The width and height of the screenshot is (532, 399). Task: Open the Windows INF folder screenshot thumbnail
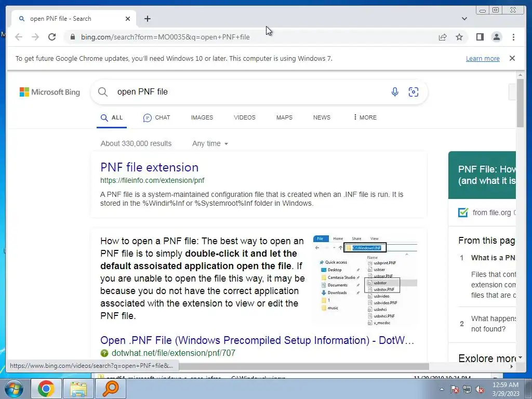(365, 280)
